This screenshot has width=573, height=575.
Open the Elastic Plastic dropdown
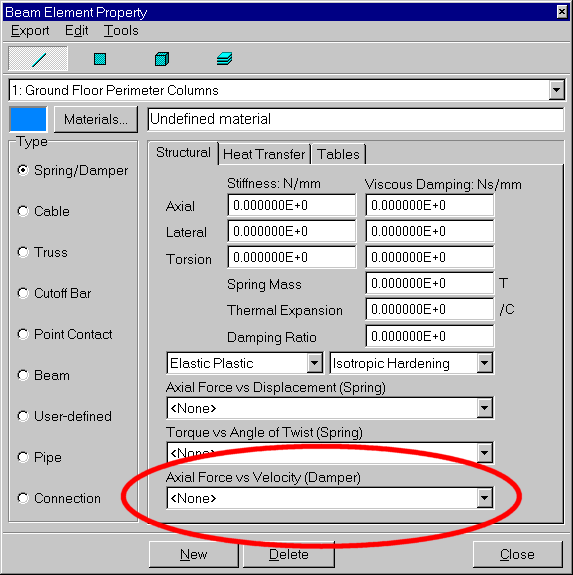[315, 363]
